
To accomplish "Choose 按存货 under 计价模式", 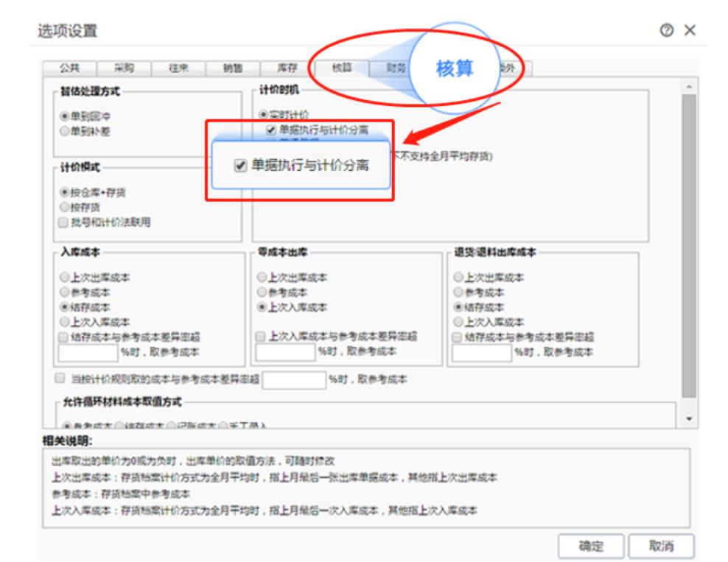I will pyautogui.click(x=64, y=207).
